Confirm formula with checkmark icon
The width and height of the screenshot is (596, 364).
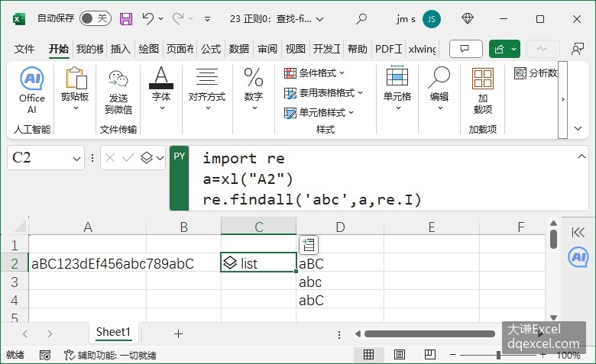click(128, 157)
